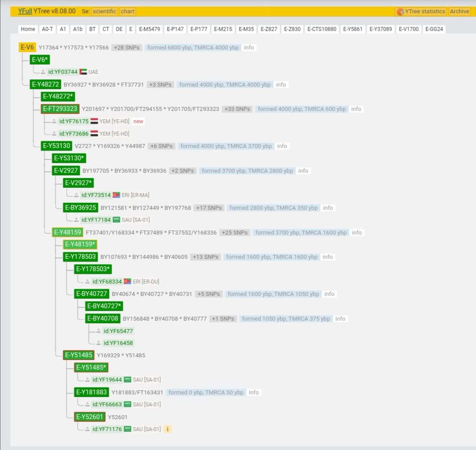The width and height of the screenshot is (476, 450).
Task: Click the yellow info icon after YF71176
Action: (167, 429)
